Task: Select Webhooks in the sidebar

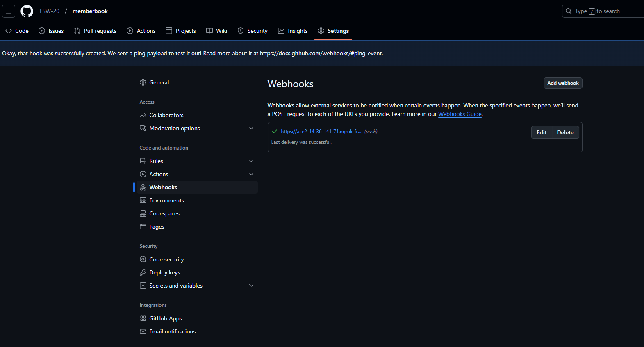Action: click(197, 187)
